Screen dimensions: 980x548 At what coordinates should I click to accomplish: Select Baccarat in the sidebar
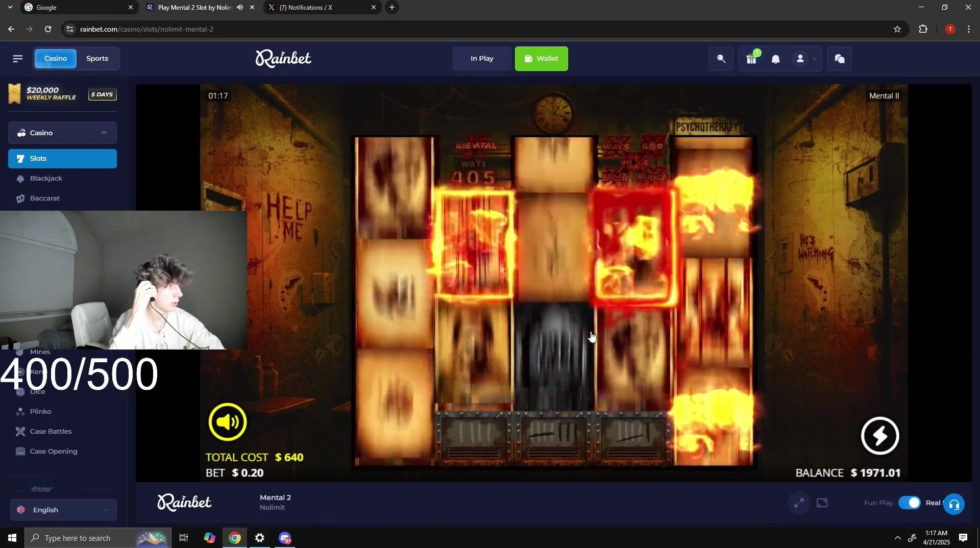pyautogui.click(x=63, y=198)
